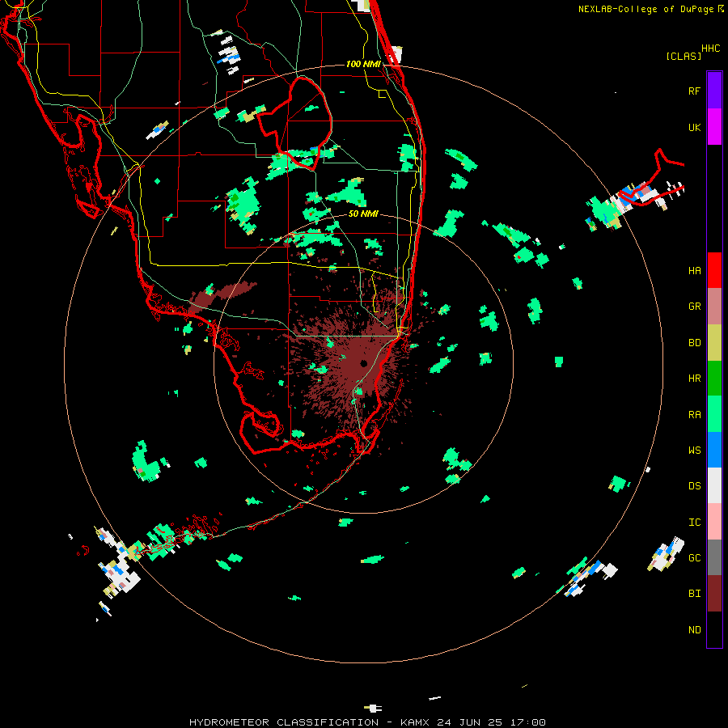Click the HR legend label
Viewport: 728px width, 728px height.
(x=694, y=379)
